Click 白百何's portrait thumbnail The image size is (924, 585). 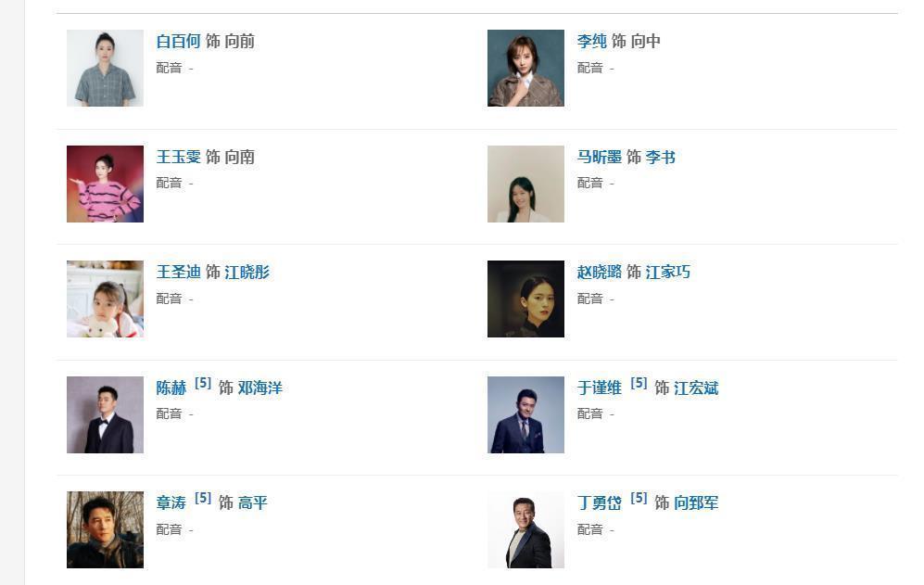(105, 69)
